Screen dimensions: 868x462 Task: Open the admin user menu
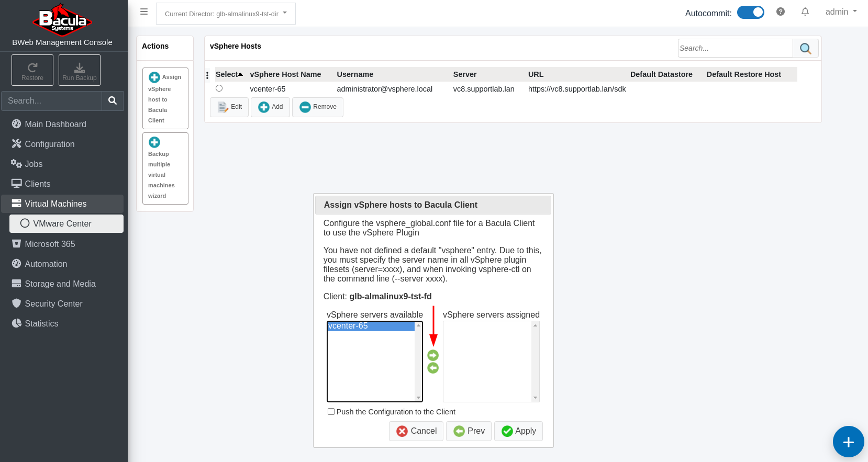pos(841,12)
